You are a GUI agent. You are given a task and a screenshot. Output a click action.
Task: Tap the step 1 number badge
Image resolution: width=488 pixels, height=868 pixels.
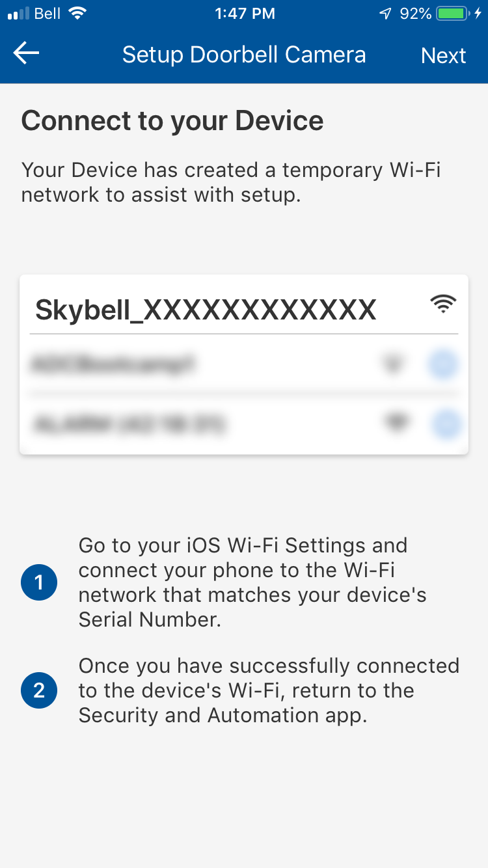(39, 582)
